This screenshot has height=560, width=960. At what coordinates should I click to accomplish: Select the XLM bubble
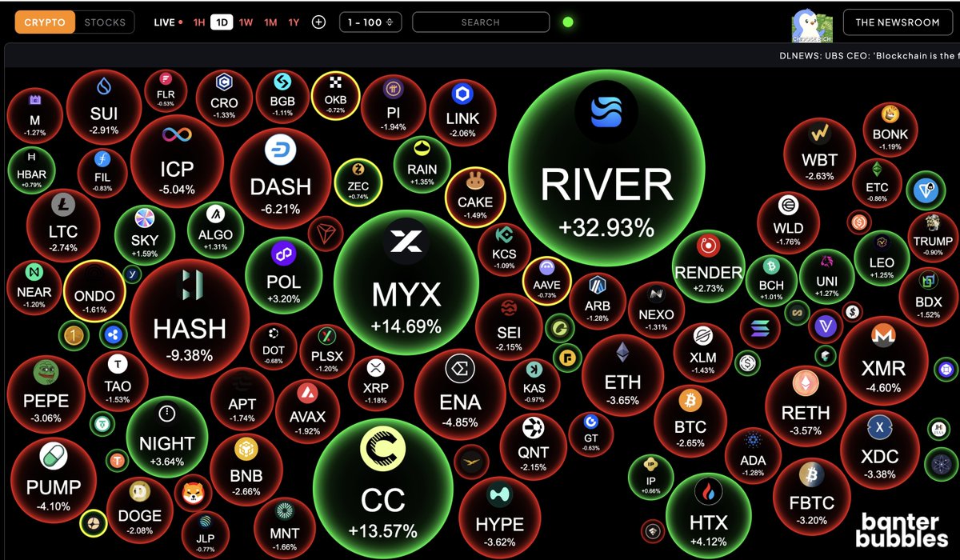(703, 352)
